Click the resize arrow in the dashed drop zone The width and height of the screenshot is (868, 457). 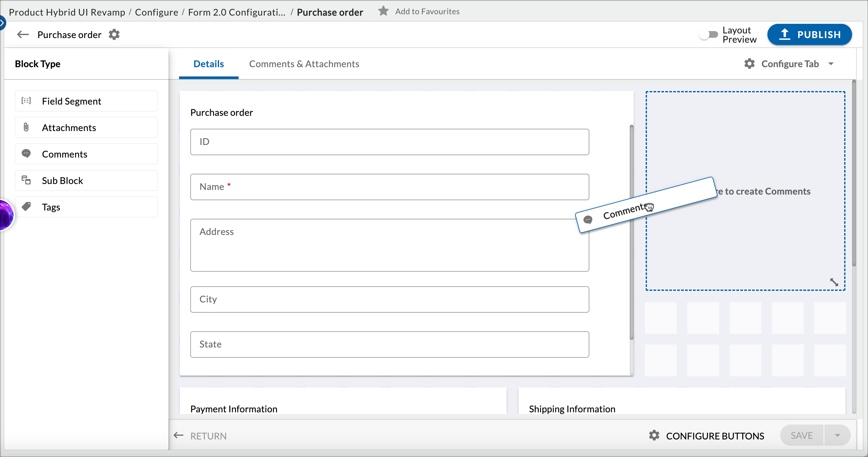[834, 282]
